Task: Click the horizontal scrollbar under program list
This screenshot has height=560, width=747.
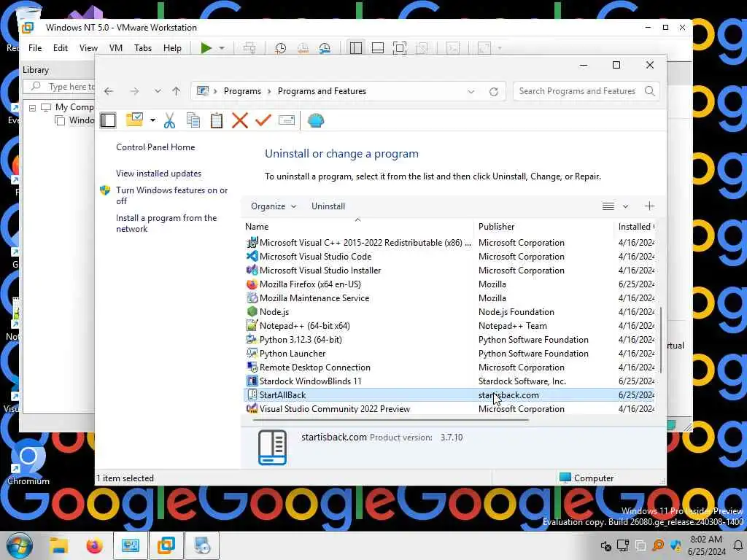Action: (391, 420)
